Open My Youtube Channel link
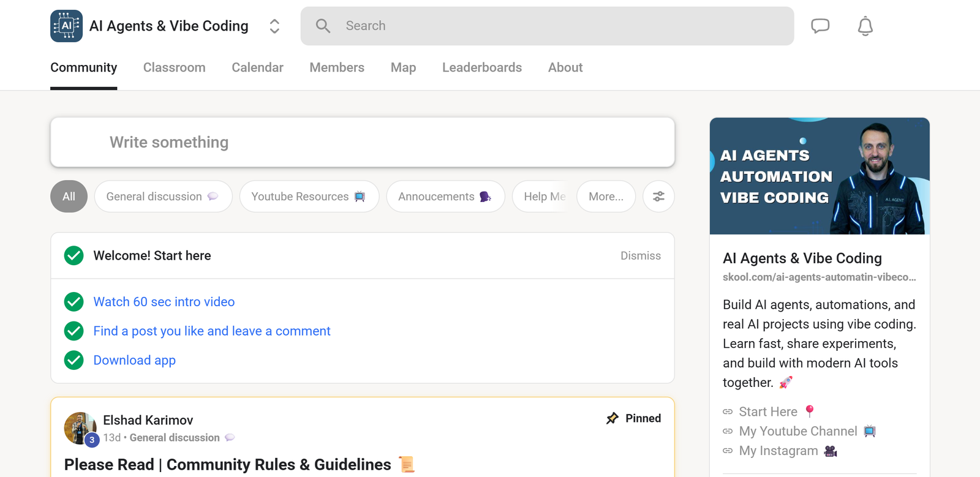 [797, 431]
